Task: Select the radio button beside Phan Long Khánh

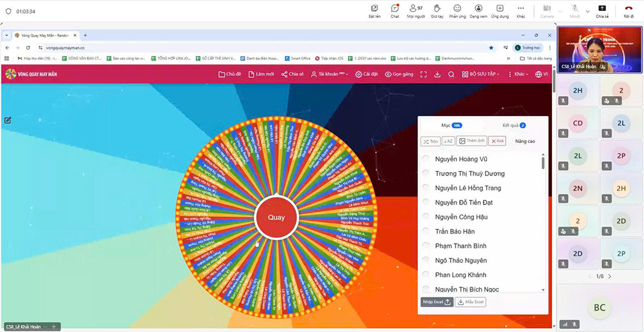Action: pyautogui.click(x=426, y=275)
